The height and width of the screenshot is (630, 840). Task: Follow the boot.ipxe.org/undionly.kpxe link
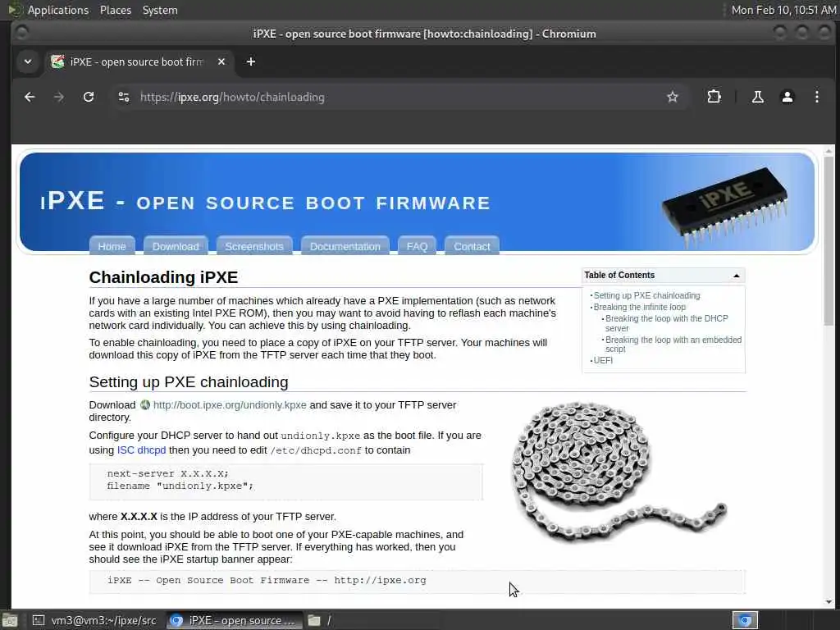pos(230,405)
